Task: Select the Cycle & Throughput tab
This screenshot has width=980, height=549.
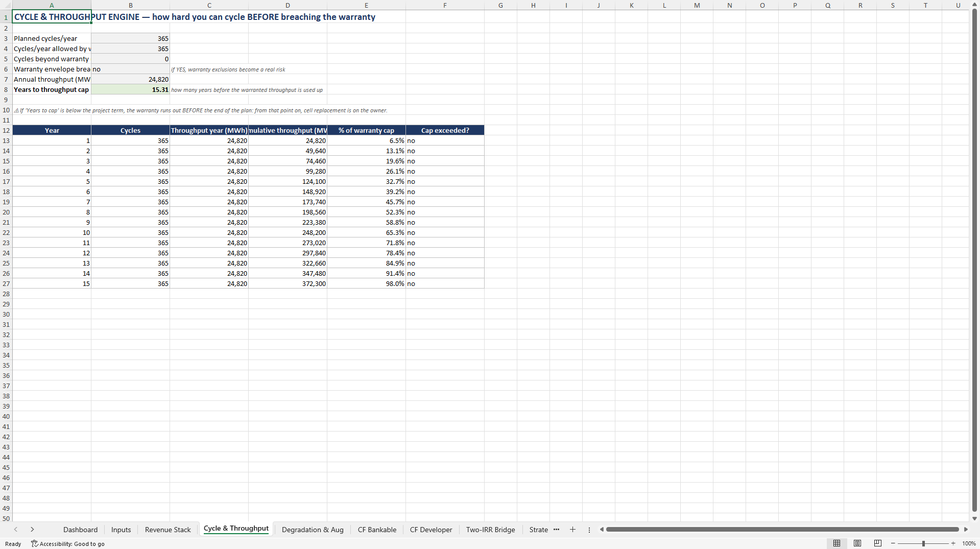Action: pyautogui.click(x=236, y=529)
